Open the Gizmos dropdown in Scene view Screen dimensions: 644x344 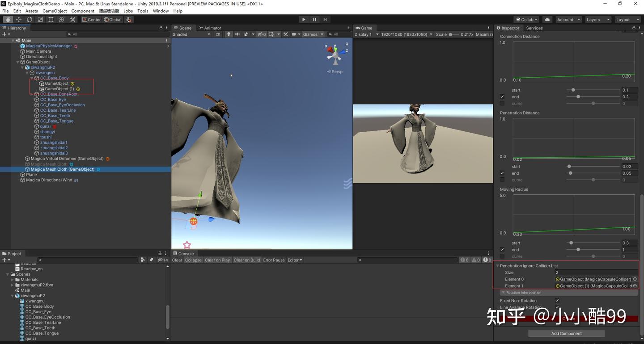pyautogui.click(x=312, y=34)
